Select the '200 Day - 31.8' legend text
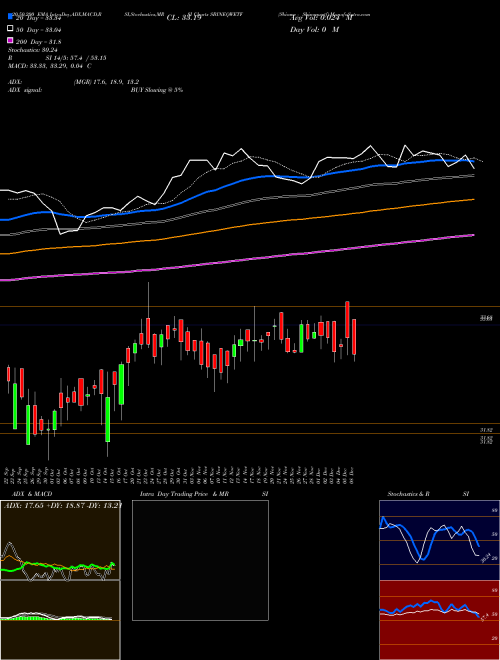 click(x=38, y=41)
